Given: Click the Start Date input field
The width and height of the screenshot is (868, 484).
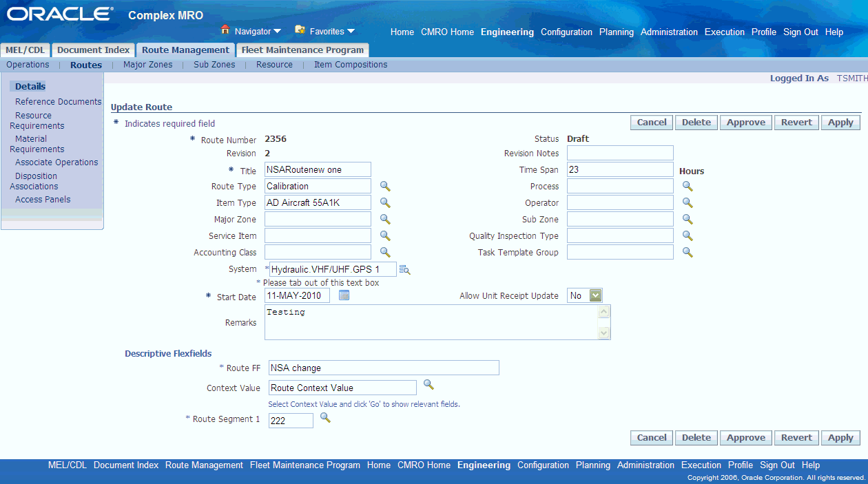Looking at the screenshot, I should [x=297, y=295].
